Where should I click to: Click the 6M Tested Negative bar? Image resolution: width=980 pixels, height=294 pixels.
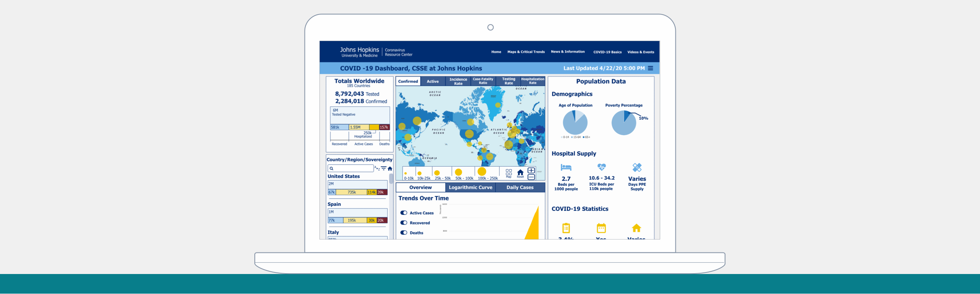pyautogui.click(x=360, y=116)
